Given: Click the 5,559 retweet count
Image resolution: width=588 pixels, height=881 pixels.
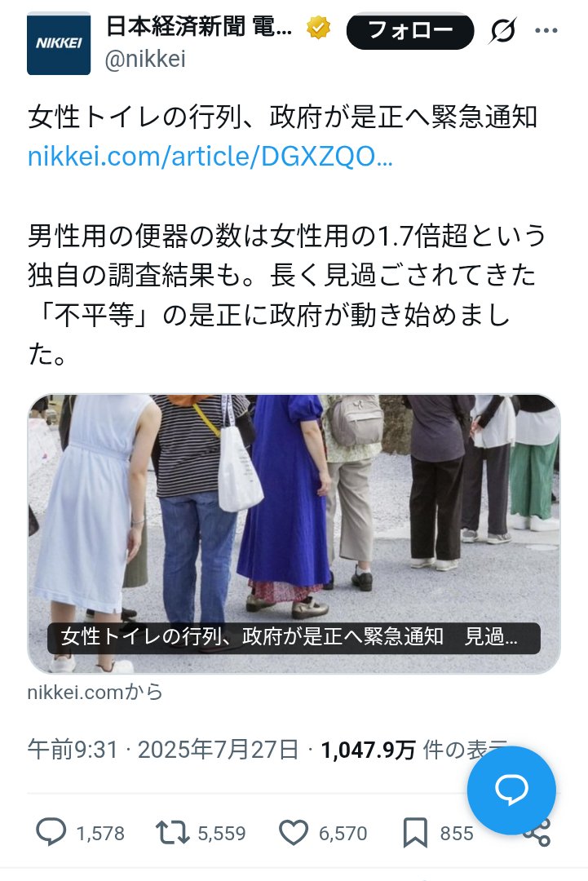Looking at the screenshot, I should point(222,833).
